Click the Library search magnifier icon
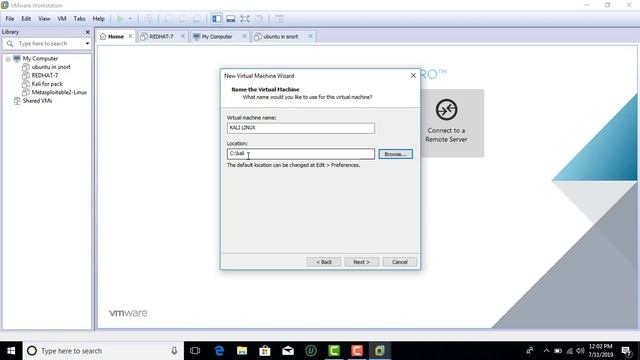Screen dimensions: 640x360 pos(10,44)
